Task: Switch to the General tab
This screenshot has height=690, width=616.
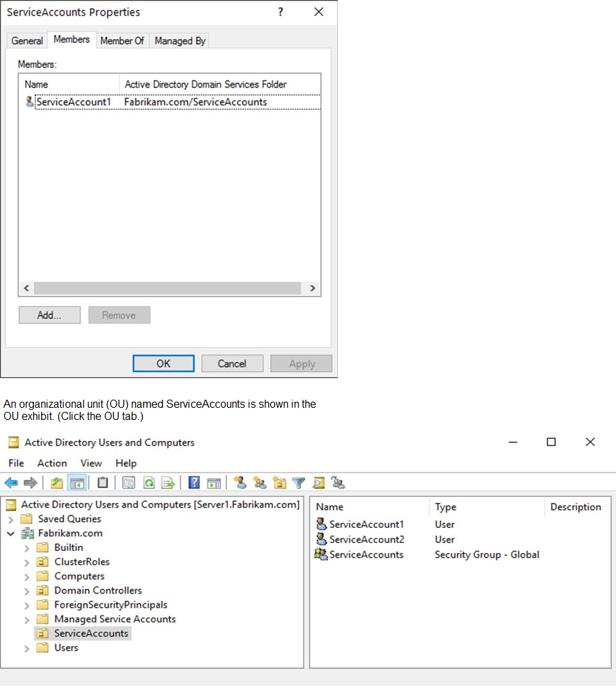Action: click(x=27, y=41)
